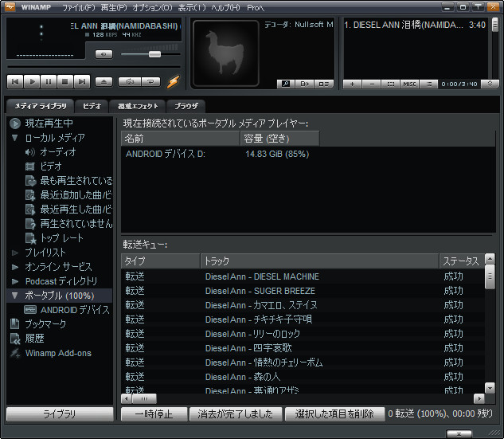
Task: Select the DIESEL MACHINE transfer row
Action: 303,276
